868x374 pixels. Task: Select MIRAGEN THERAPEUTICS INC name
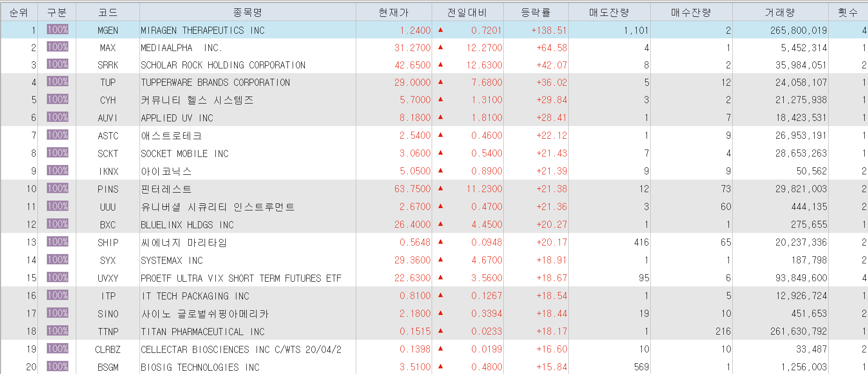(x=203, y=30)
